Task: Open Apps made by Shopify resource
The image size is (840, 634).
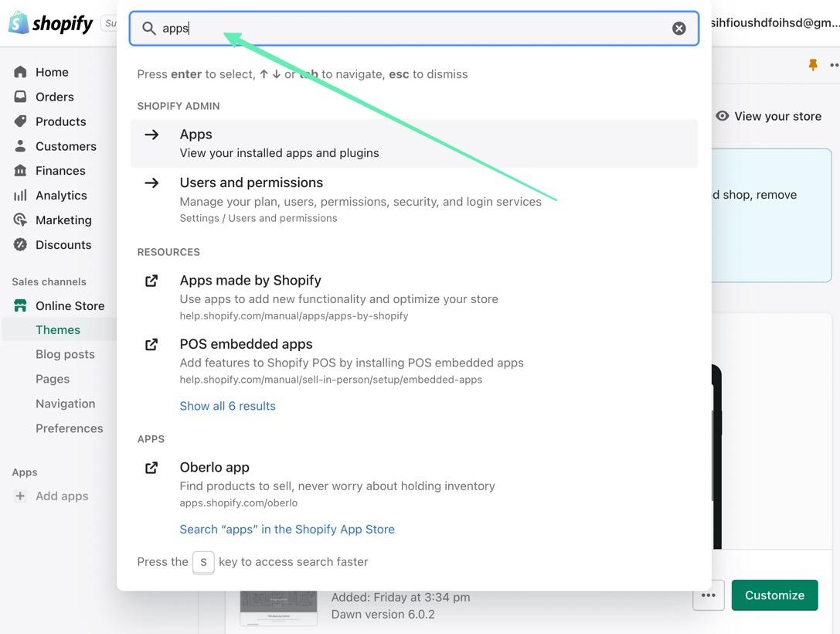Action: [x=250, y=281]
